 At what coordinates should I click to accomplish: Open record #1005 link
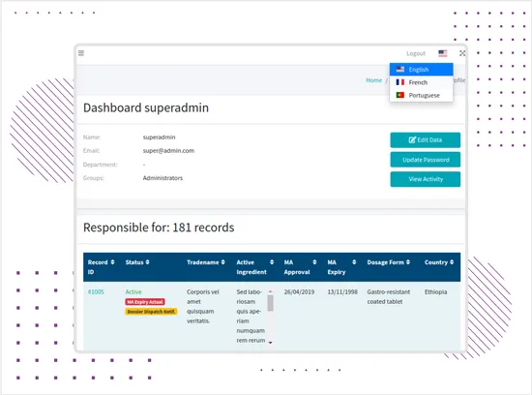pos(96,291)
